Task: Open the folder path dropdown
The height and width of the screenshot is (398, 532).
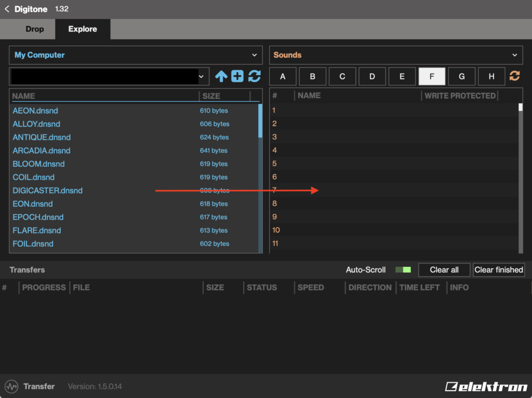Action: tap(202, 76)
